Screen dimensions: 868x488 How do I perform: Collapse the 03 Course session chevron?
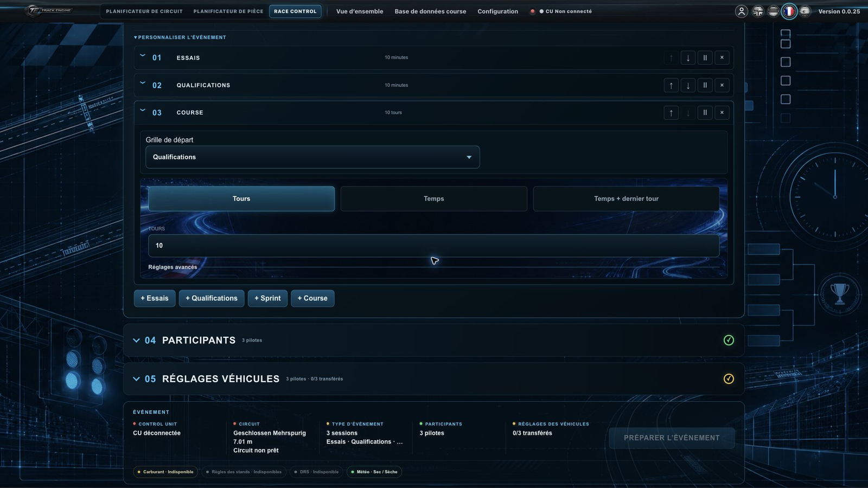point(143,110)
